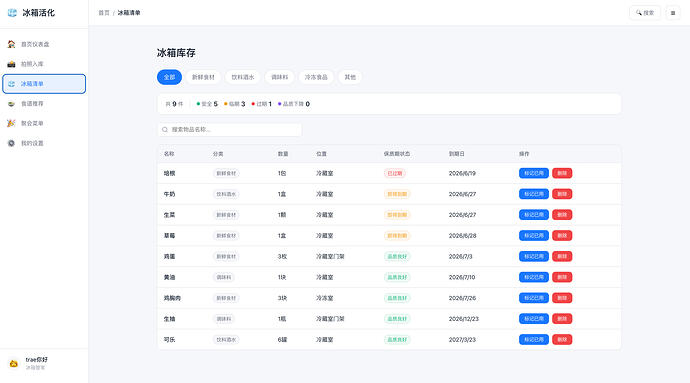Click the 饮料酒水 category tag in 牛奶 row
This screenshot has width=690, height=383.
[226, 194]
